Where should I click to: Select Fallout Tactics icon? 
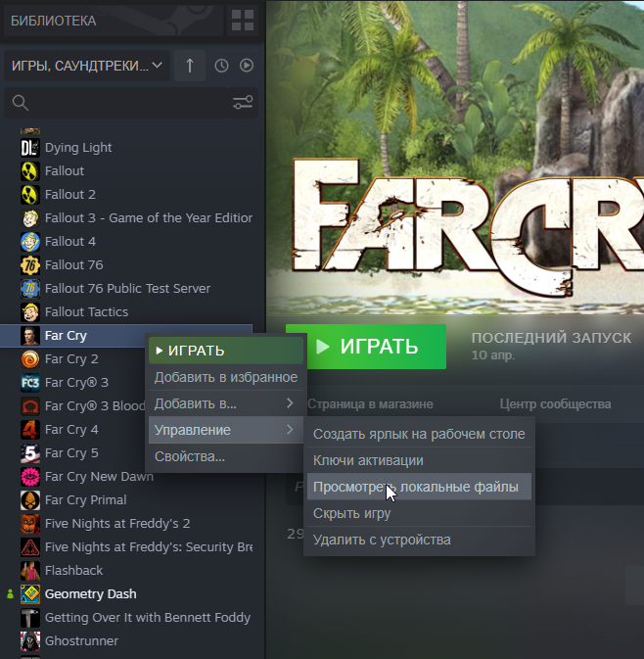pos(30,312)
